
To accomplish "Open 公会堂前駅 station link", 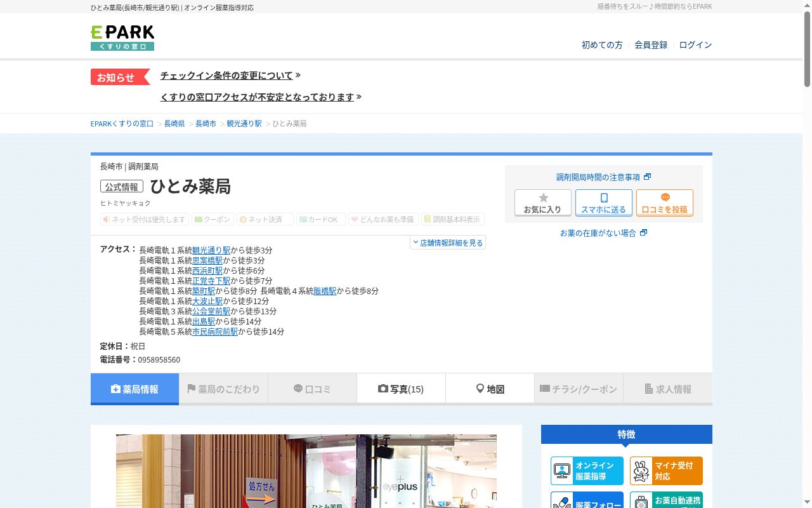I will pyautogui.click(x=211, y=311).
